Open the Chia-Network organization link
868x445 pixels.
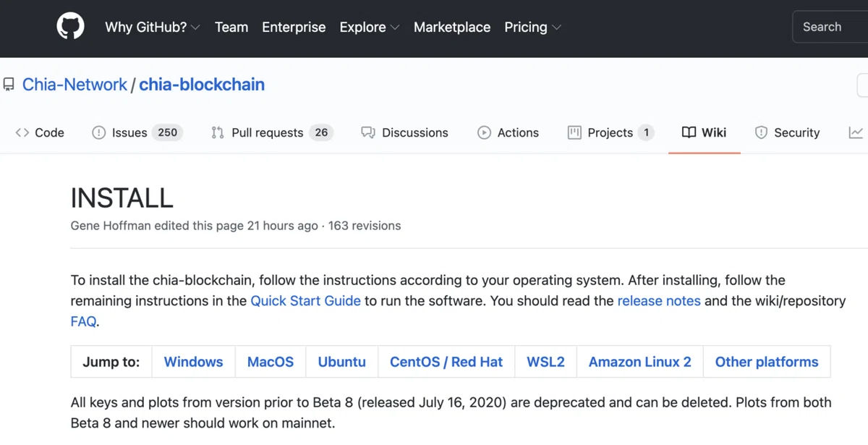point(75,85)
